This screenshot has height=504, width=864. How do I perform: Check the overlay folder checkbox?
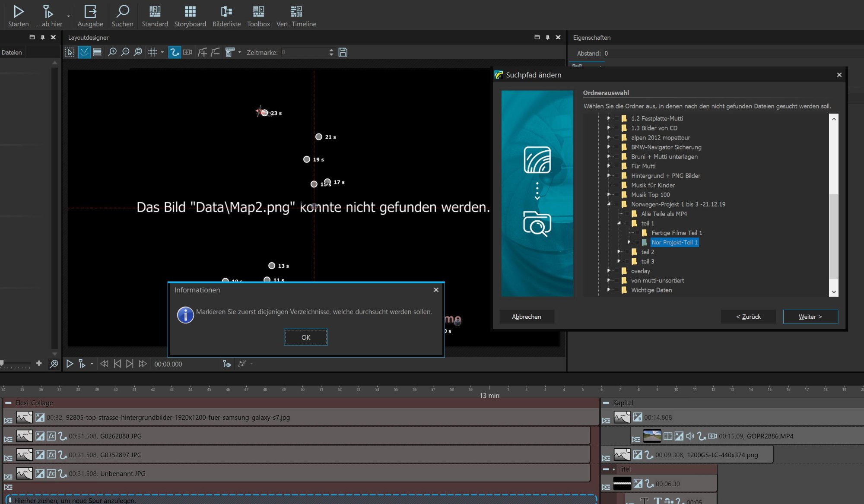point(617,271)
